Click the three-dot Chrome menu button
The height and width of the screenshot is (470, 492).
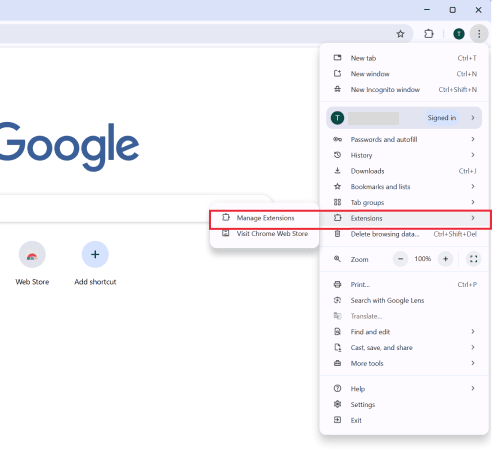tap(479, 34)
